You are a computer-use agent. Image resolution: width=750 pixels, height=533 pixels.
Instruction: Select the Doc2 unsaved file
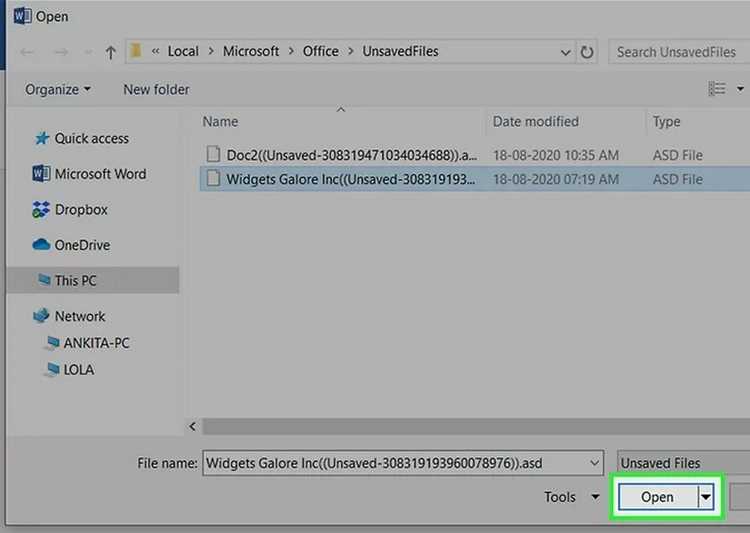click(x=352, y=155)
